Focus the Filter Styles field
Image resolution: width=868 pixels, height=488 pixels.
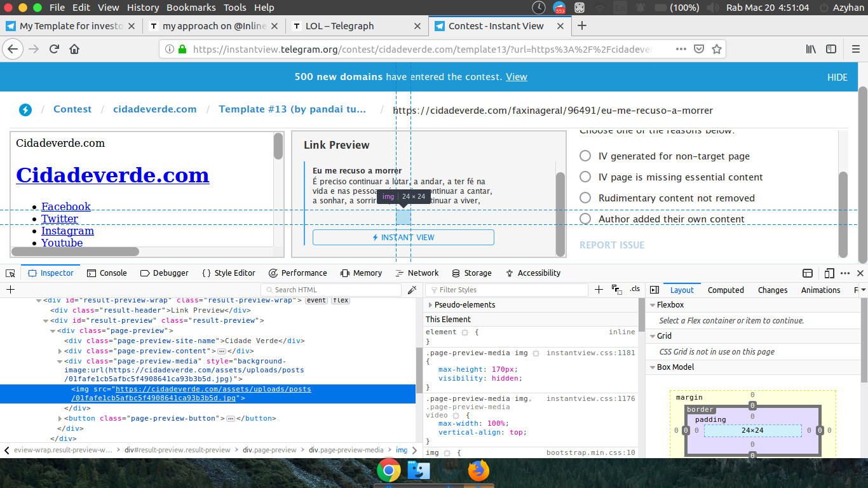tap(506, 290)
